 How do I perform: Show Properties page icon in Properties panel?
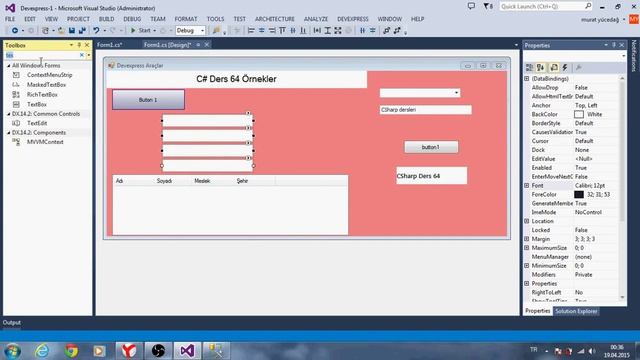[x=554, y=68]
